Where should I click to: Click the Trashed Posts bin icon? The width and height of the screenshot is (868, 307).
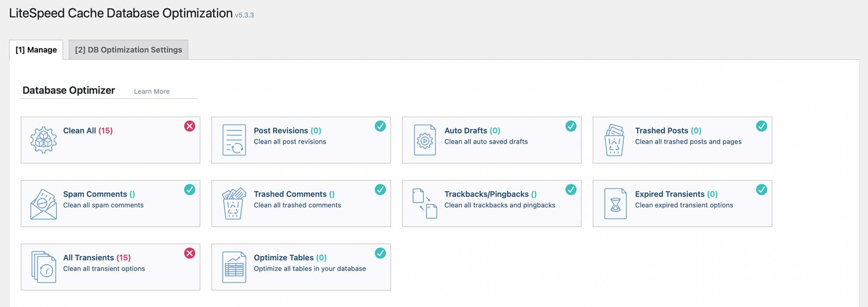click(614, 140)
